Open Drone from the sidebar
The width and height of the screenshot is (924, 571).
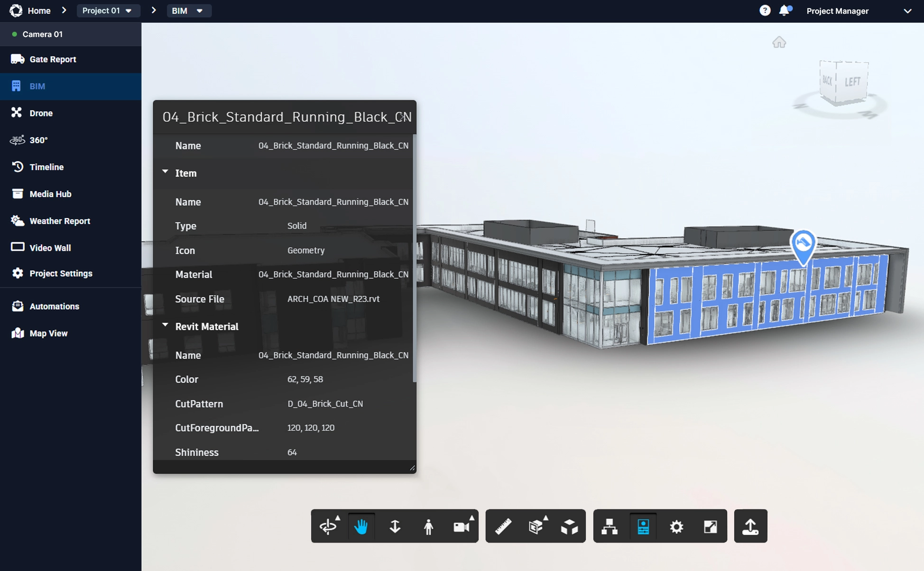coord(41,113)
